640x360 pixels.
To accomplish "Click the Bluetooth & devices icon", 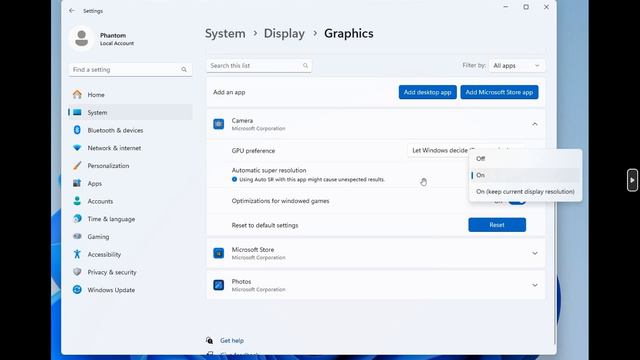I will 77,130.
